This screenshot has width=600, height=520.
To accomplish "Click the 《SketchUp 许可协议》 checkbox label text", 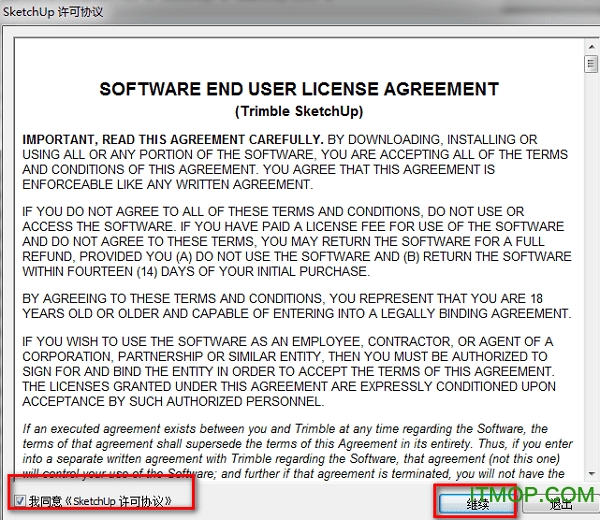I will tap(122, 500).
